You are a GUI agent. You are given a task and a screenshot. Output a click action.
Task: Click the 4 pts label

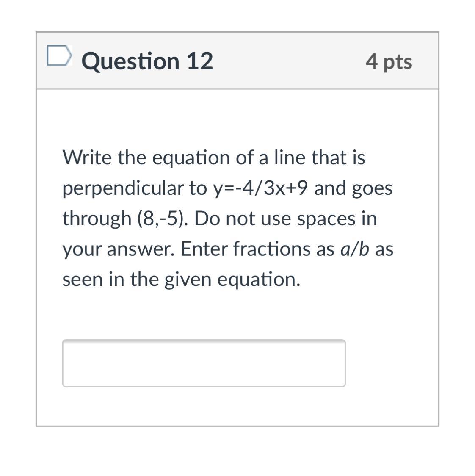tap(389, 62)
